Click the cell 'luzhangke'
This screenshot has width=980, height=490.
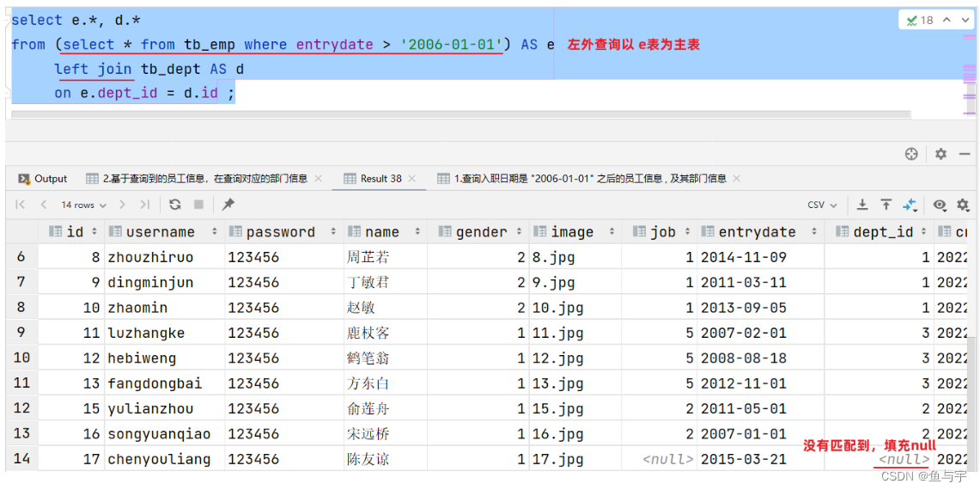point(164,333)
